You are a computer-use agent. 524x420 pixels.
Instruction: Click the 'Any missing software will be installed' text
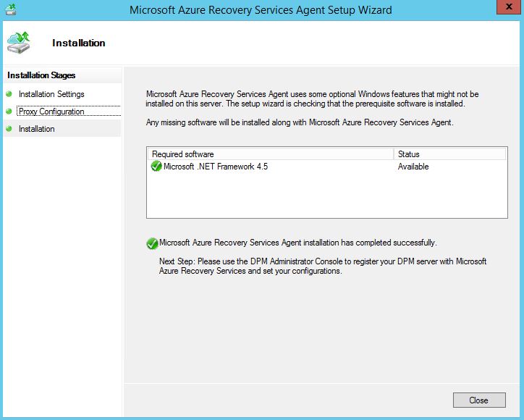pyautogui.click(x=300, y=122)
